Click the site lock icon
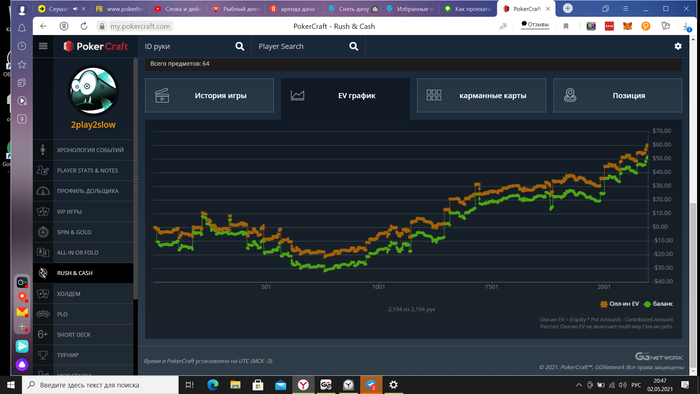 click(102, 26)
